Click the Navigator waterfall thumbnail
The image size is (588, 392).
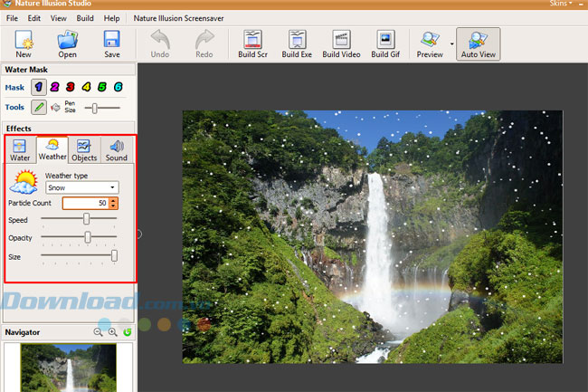(69, 368)
